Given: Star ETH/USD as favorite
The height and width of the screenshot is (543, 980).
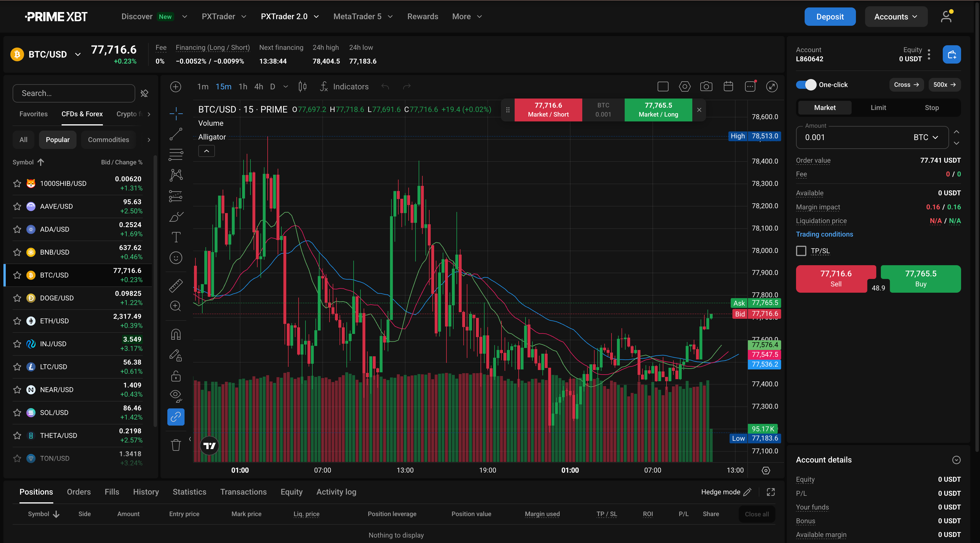Looking at the screenshot, I should click(17, 321).
